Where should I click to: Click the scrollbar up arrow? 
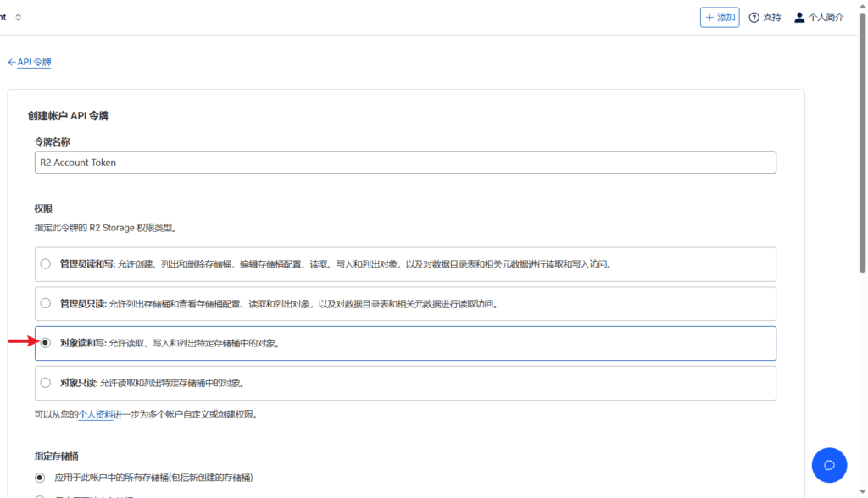click(x=862, y=6)
